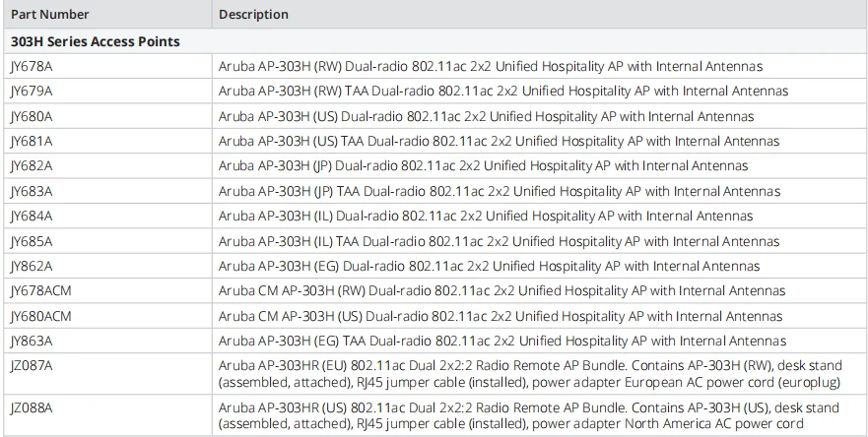Click part number JY863A
The width and height of the screenshot is (868, 437).
point(32,341)
